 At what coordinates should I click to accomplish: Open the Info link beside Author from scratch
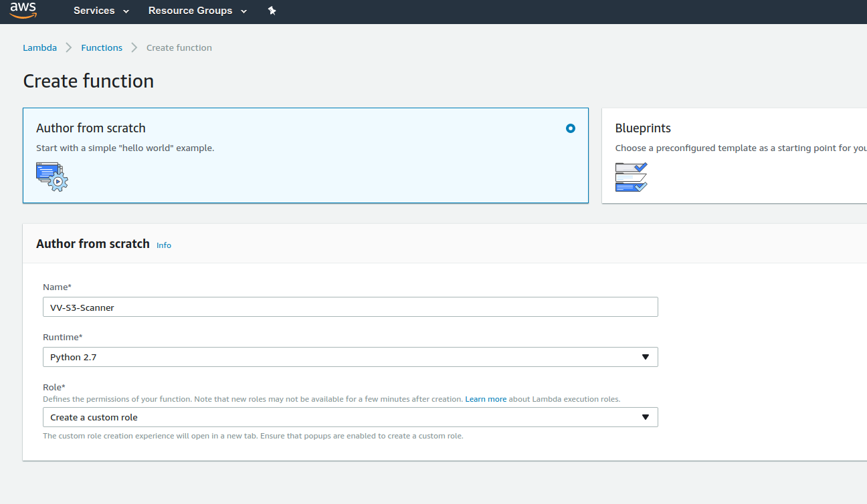click(x=164, y=245)
